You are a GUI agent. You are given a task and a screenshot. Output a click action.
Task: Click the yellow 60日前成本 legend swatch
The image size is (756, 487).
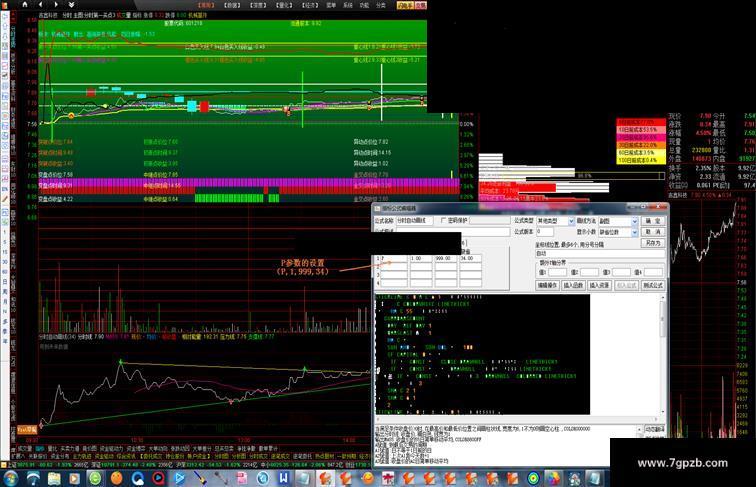tap(641, 152)
